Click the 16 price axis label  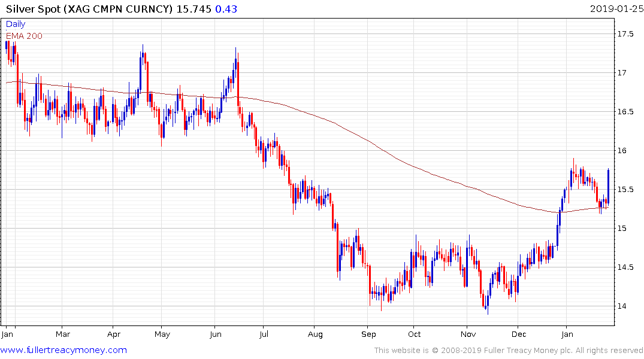tap(622, 151)
